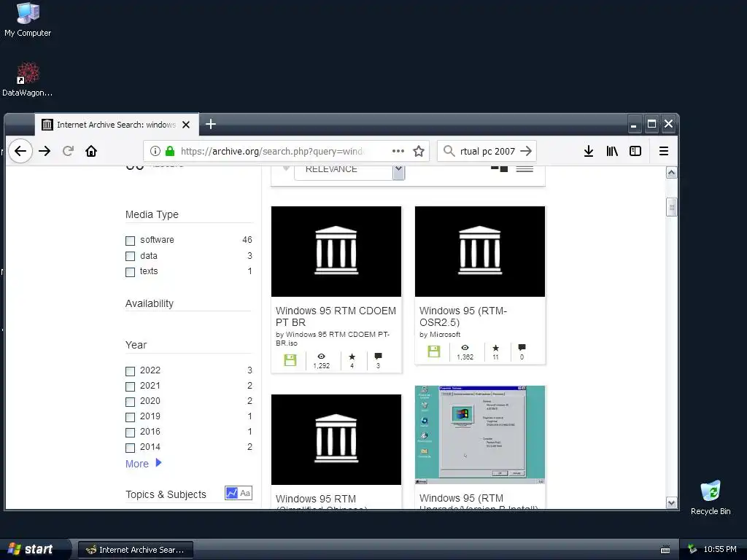Filter results by year 2020
Screen dimensions: 747x560
tap(130, 402)
